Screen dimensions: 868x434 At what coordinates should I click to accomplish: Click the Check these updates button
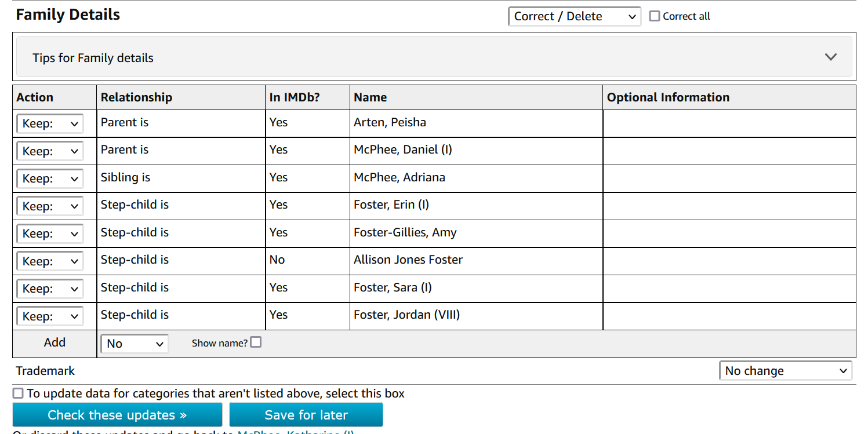click(117, 415)
